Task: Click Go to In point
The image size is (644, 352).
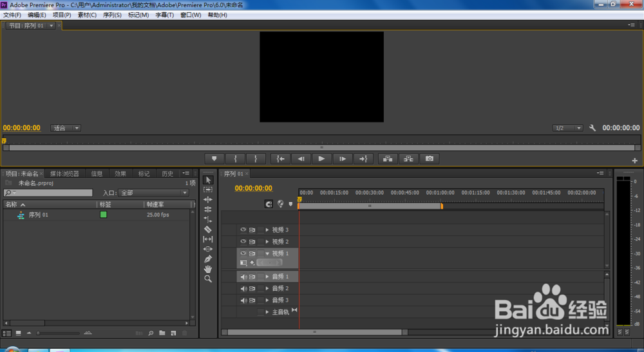Action: tap(281, 159)
